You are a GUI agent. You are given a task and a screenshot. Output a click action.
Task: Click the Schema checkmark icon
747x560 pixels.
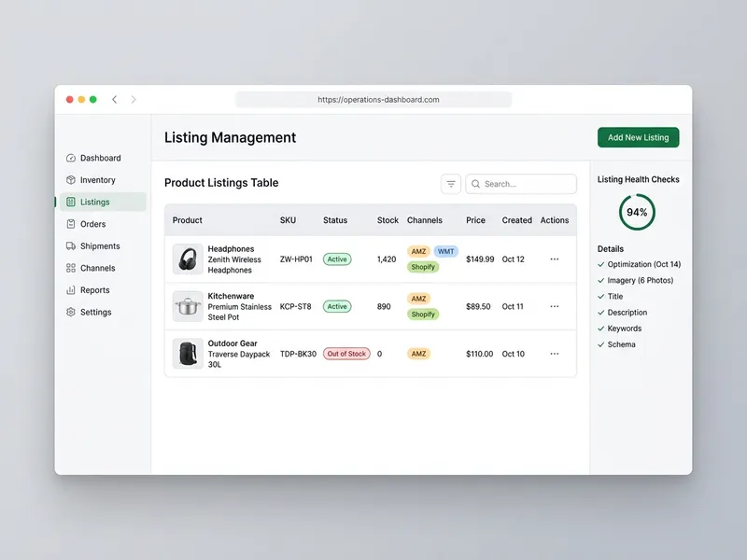click(601, 344)
